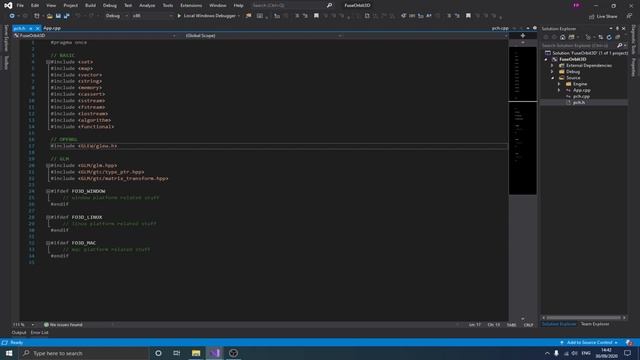This screenshot has width=640, height=360.
Task: Open the Output panel tab
Action: (19, 333)
